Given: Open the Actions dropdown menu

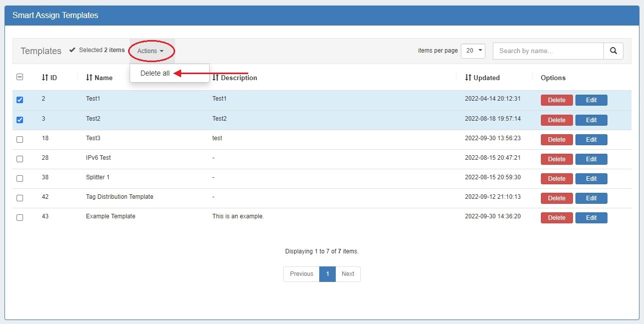Looking at the screenshot, I should [150, 51].
